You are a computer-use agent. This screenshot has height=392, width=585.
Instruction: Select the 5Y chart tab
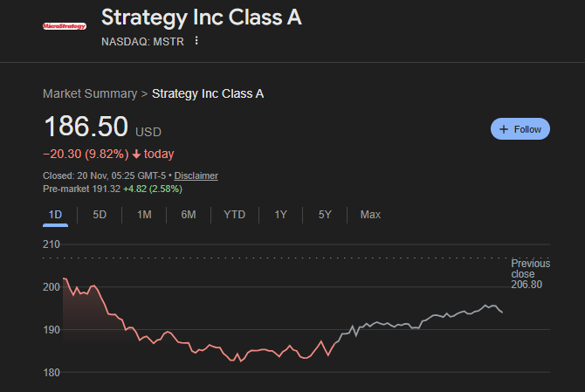point(325,215)
